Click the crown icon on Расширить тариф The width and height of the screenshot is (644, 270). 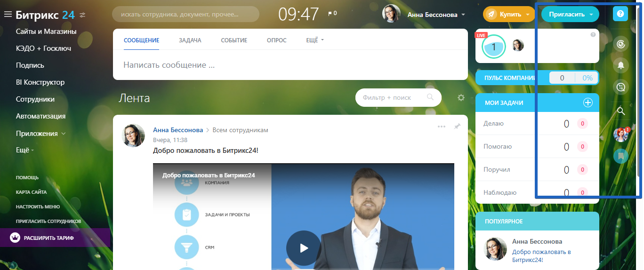pos(15,238)
